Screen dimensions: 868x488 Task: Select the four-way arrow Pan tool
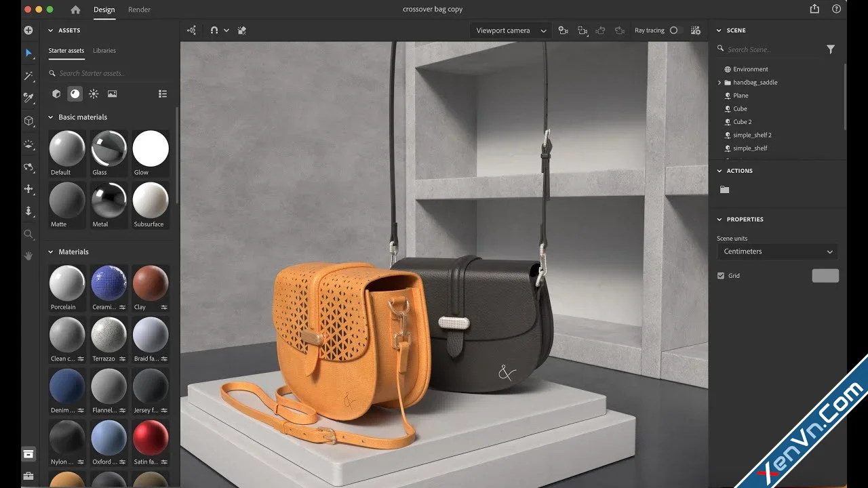28,189
